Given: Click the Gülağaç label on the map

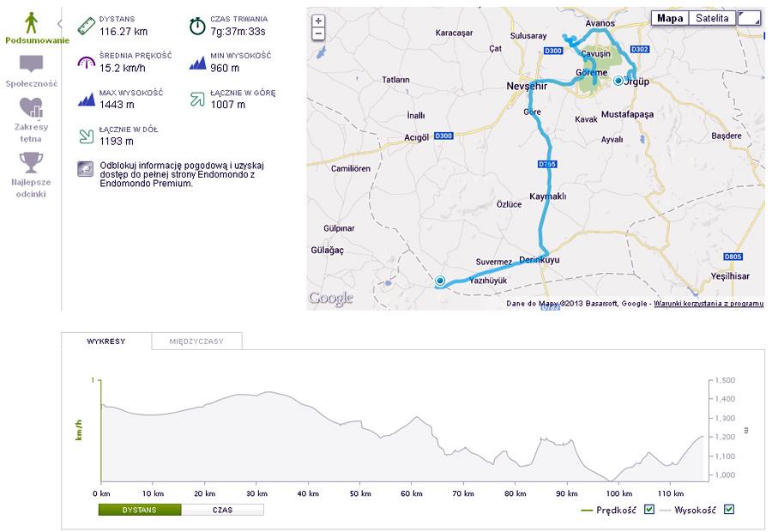Looking at the screenshot, I should (328, 251).
